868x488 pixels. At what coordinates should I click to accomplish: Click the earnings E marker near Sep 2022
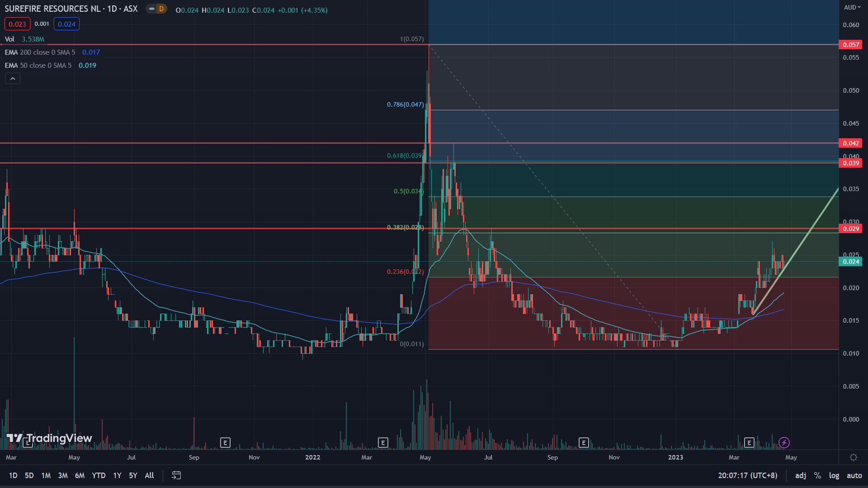pos(584,442)
